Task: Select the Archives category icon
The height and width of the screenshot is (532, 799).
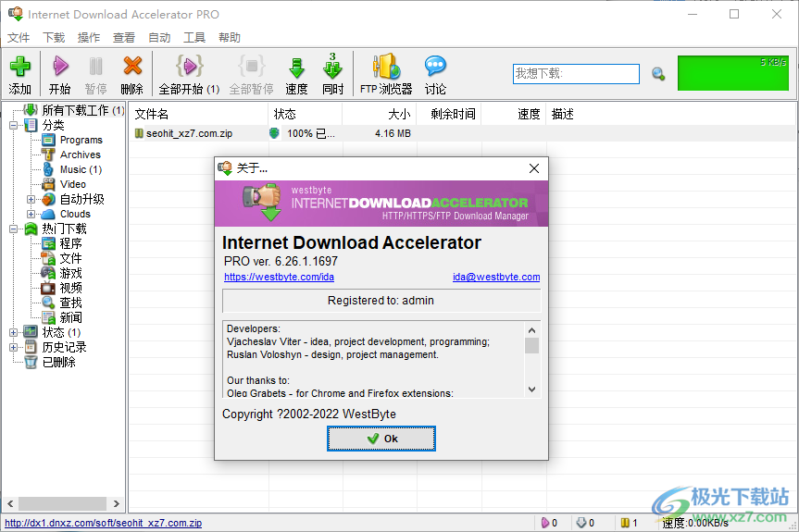Action: [x=48, y=155]
